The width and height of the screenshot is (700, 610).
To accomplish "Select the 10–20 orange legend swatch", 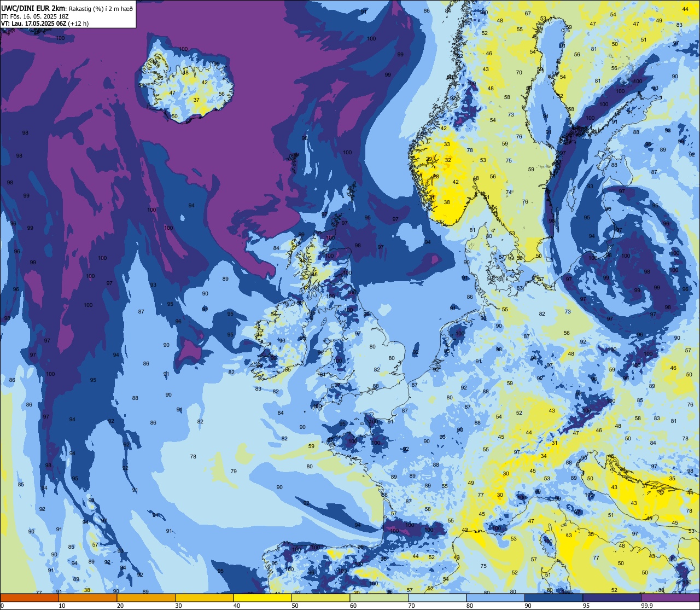I will (x=87, y=597).
